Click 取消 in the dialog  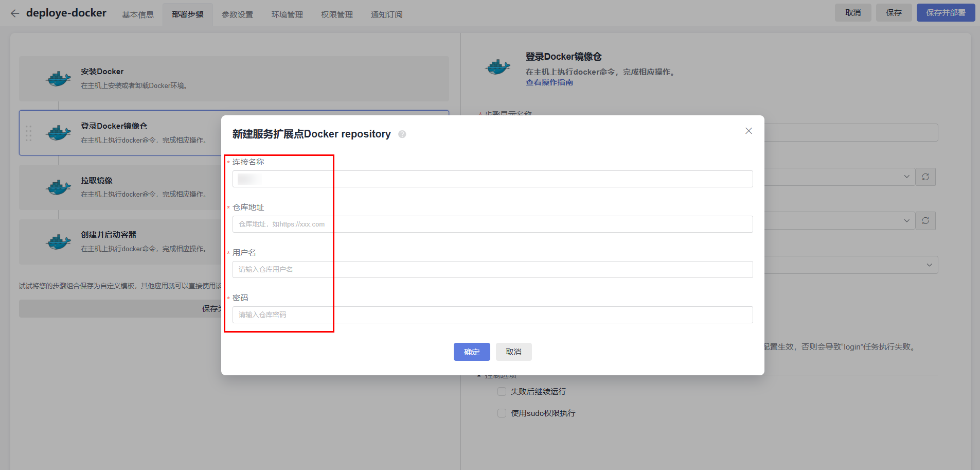514,352
